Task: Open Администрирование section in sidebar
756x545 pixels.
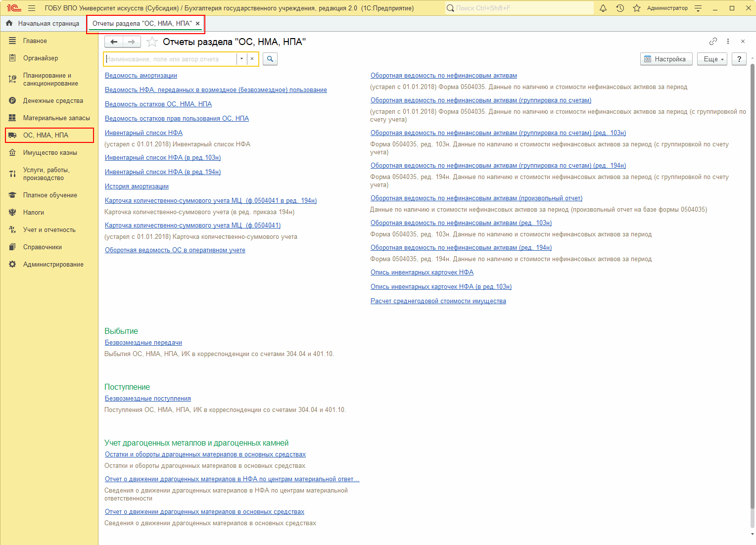Action: click(x=53, y=264)
